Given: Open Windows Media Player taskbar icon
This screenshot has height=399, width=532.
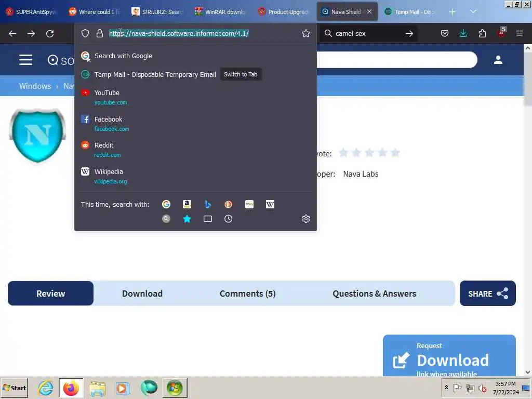Looking at the screenshot, I should [x=123, y=388].
